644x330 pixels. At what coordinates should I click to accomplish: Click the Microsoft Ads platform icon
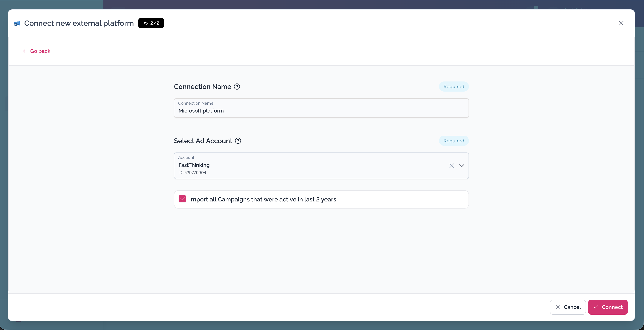point(17,24)
